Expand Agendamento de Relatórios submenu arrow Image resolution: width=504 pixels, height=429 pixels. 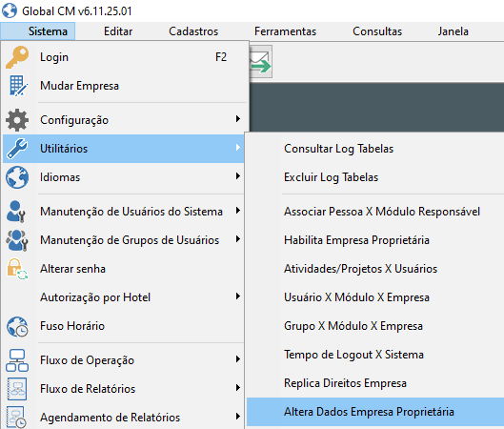(238, 417)
